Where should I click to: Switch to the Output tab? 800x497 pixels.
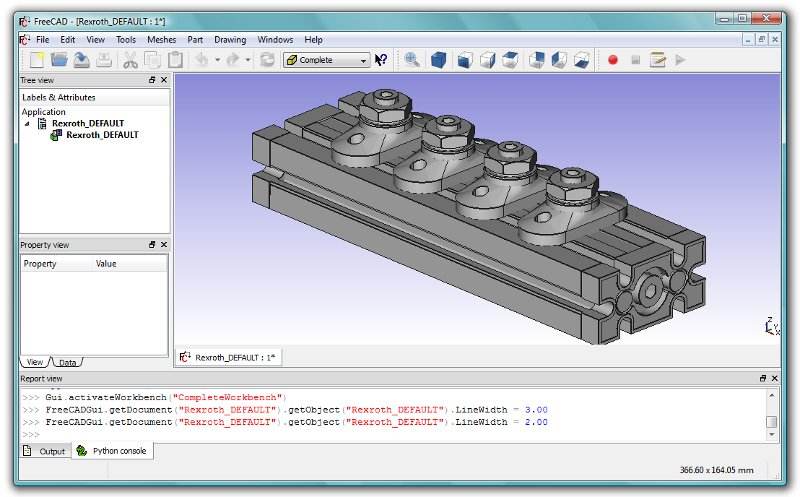(45, 451)
